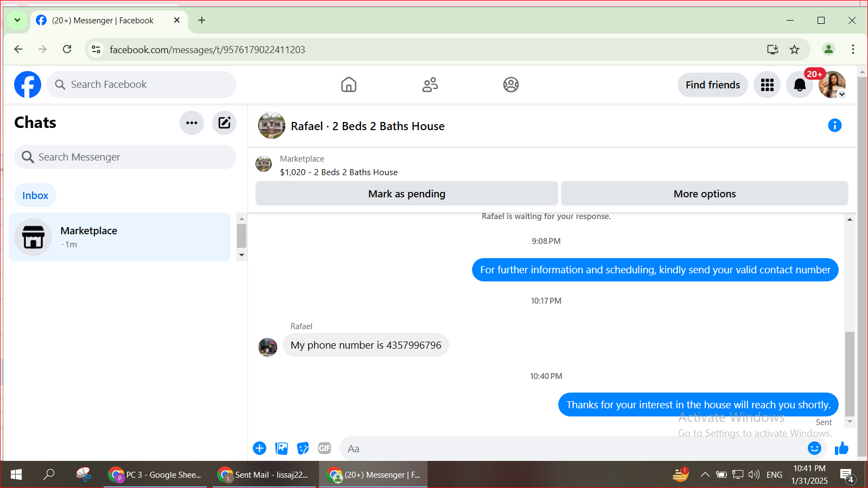The image size is (868, 488).
Task: Open Windows notification center
Action: click(847, 476)
